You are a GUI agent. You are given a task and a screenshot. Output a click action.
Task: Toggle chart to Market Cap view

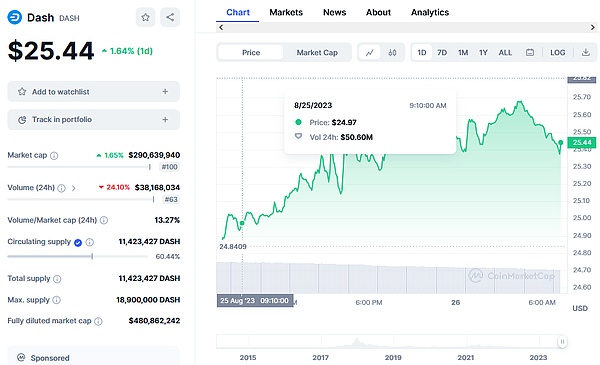point(317,52)
